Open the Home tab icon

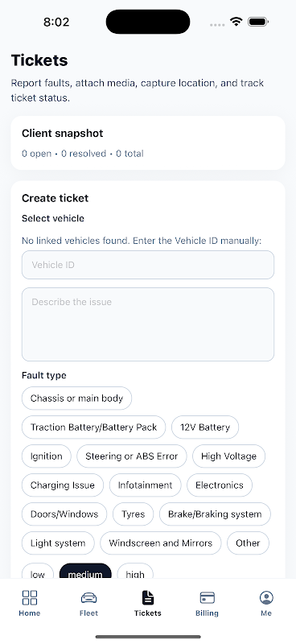pyautogui.click(x=30, y=597)
